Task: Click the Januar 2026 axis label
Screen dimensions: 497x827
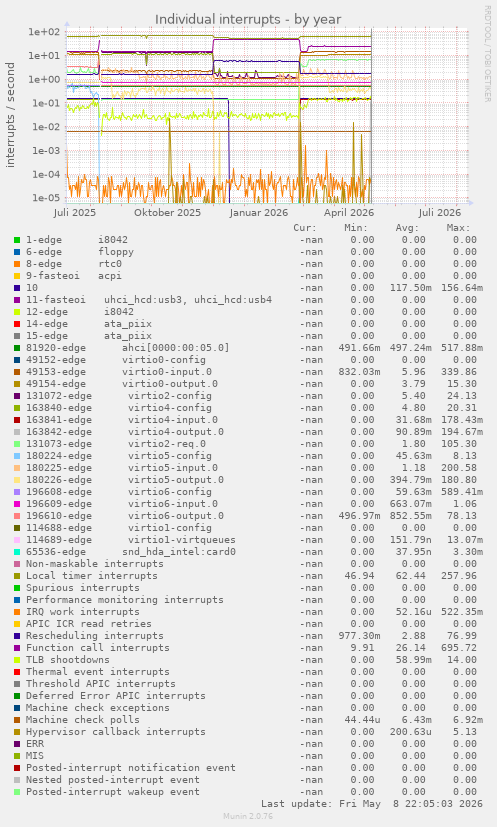Action: 259,213
